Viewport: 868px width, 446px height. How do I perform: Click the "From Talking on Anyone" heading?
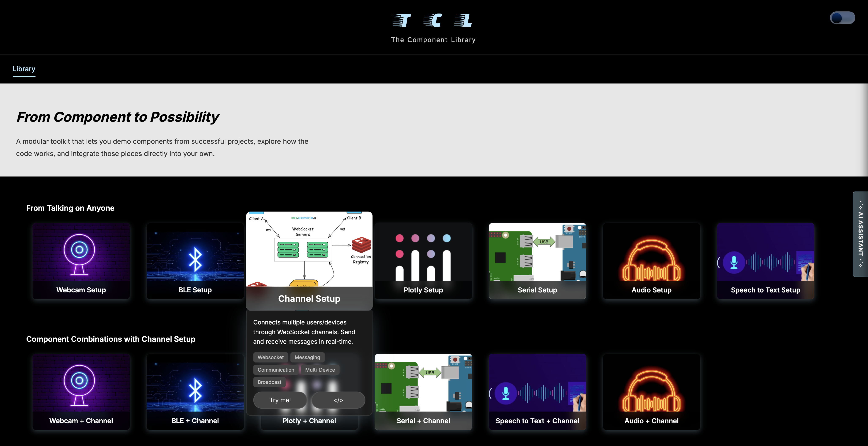[x=70, y=208]
